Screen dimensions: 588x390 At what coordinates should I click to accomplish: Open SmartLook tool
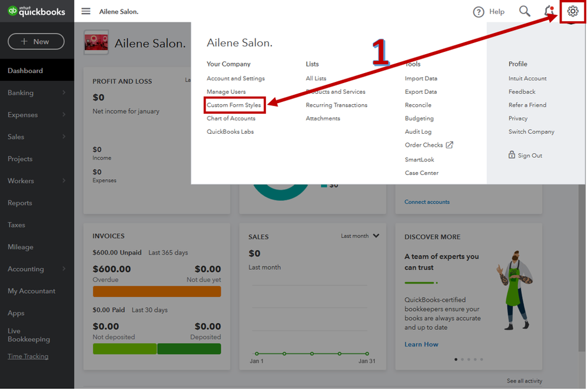(x=421, y=160)
